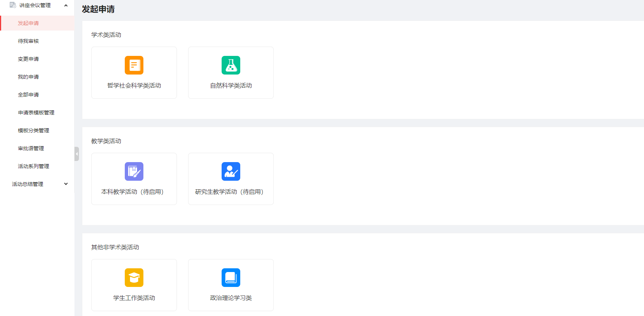Viewport: 644px width, 316px height.
Task: Click the orange philosophy and social science document icon
Action: pos(134,65)
